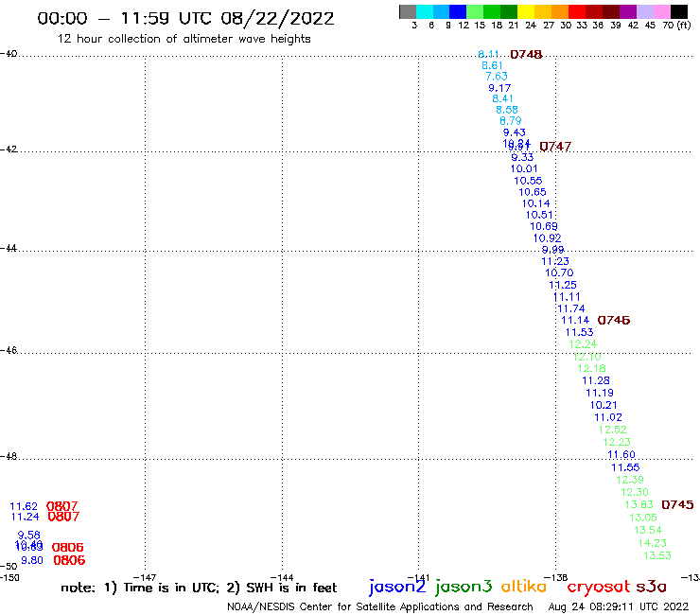Select the dark blue 12 ft legend swatch

pos(458,11)
